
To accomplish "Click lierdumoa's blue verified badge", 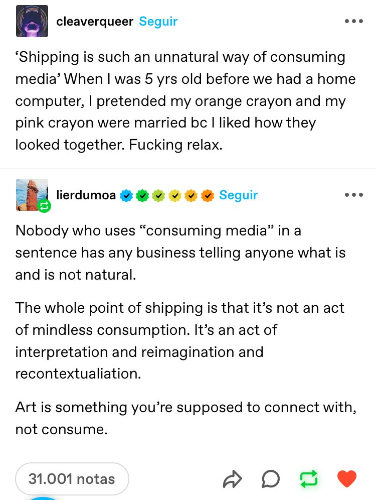I will [126, 195].
